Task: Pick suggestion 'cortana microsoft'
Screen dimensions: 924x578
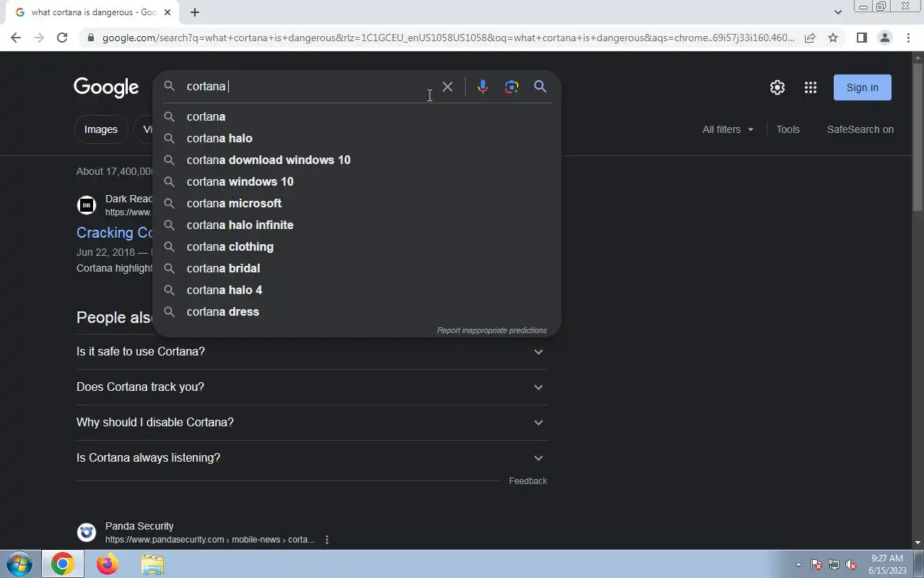Action: [357, 203]
